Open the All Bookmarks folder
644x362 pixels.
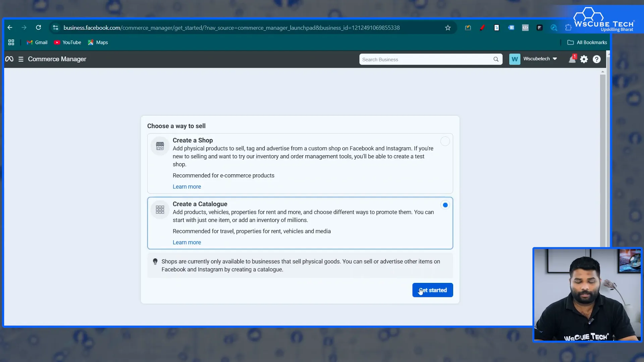click(587, 42)
